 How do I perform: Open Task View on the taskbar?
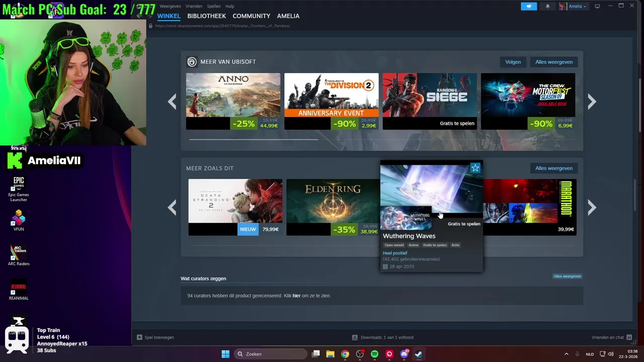point(315,354)
